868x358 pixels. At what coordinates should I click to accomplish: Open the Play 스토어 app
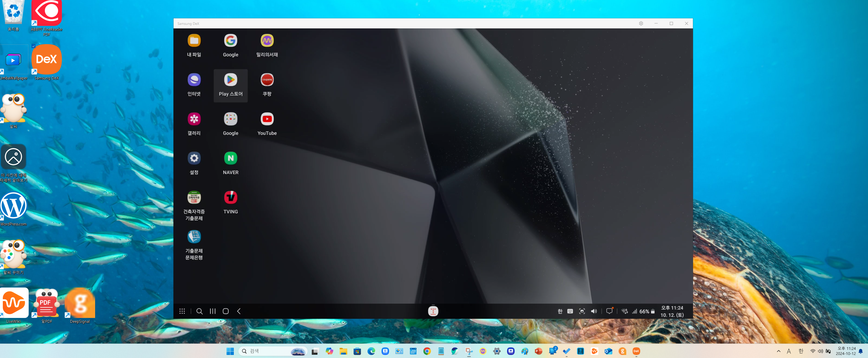pyautogui.click(x=231, y=80)
